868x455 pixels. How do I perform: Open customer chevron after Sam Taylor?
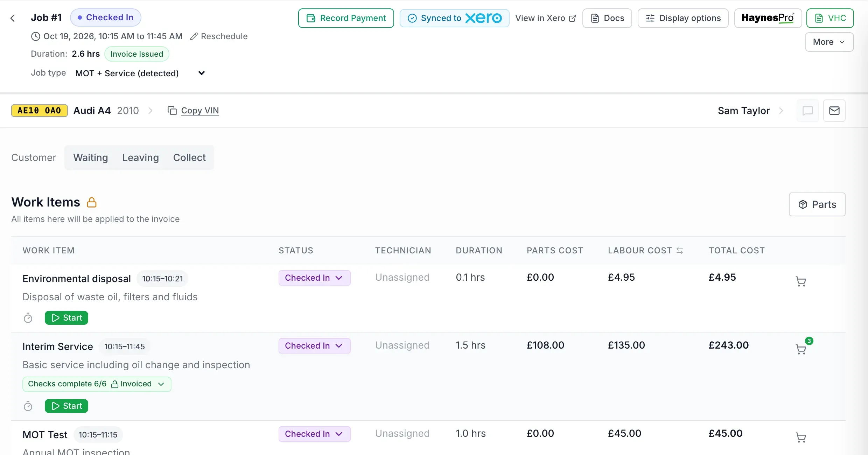pyautogui.click(x=781, y=111)
